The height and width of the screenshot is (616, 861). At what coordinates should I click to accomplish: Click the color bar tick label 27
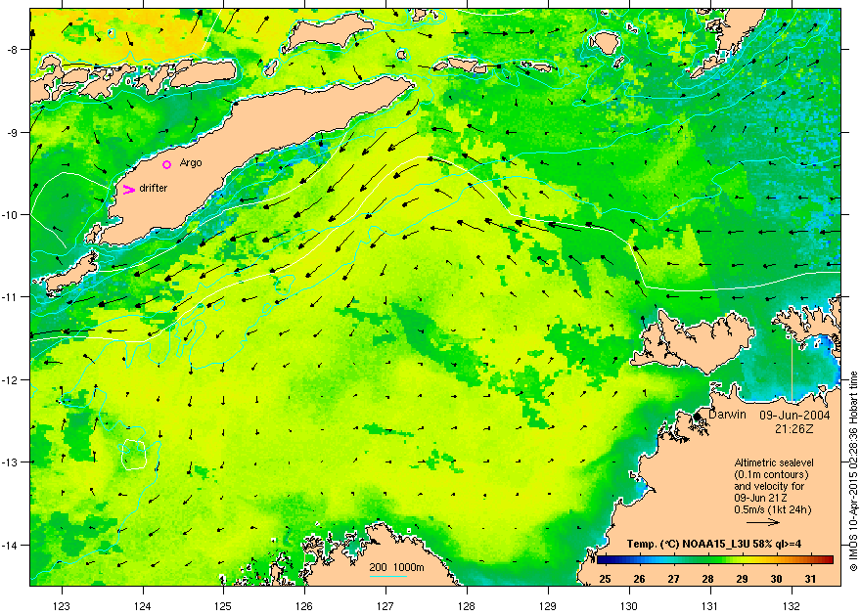click(674, 579)
